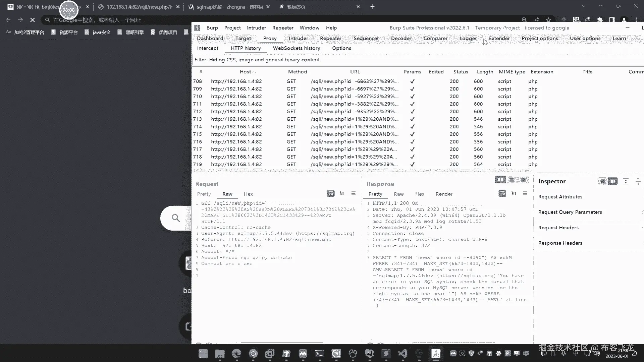Expand Request Query Parameters section
This screenshot has height=362, width=644.
570,212
